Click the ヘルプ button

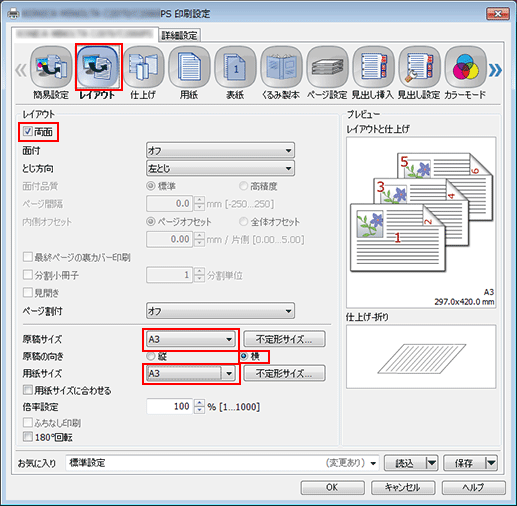pos(473,487)
